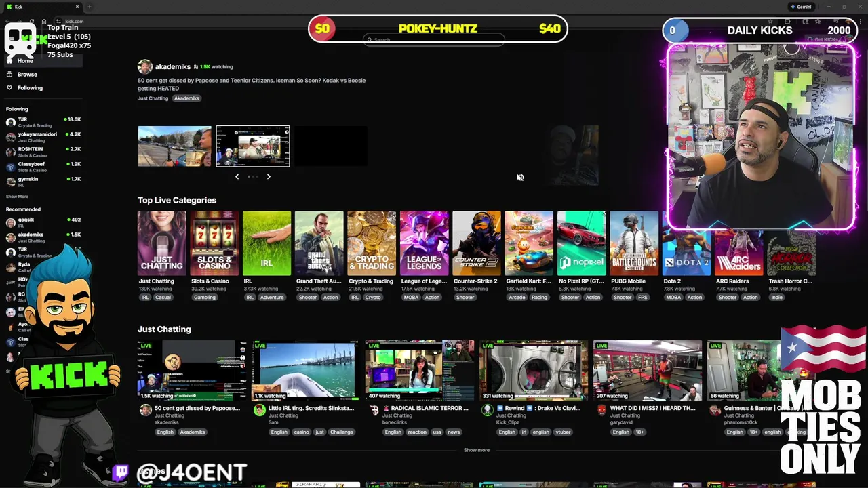
Task: Expand the Following list with Show More
Action: 17,197
